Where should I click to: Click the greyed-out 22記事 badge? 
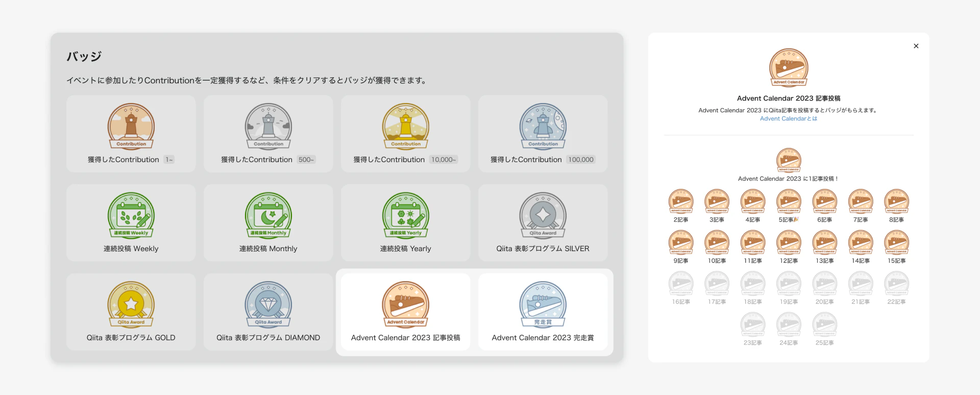(x=897, y=284)
